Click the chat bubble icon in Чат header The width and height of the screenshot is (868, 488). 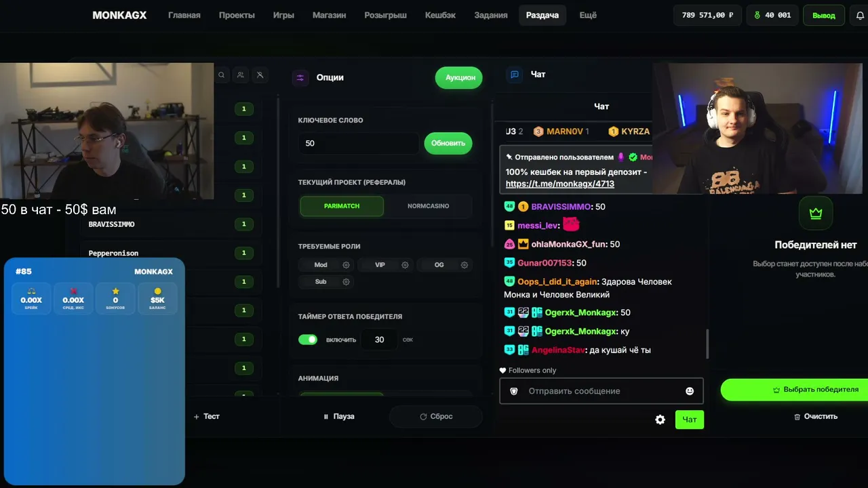[515, 75]
